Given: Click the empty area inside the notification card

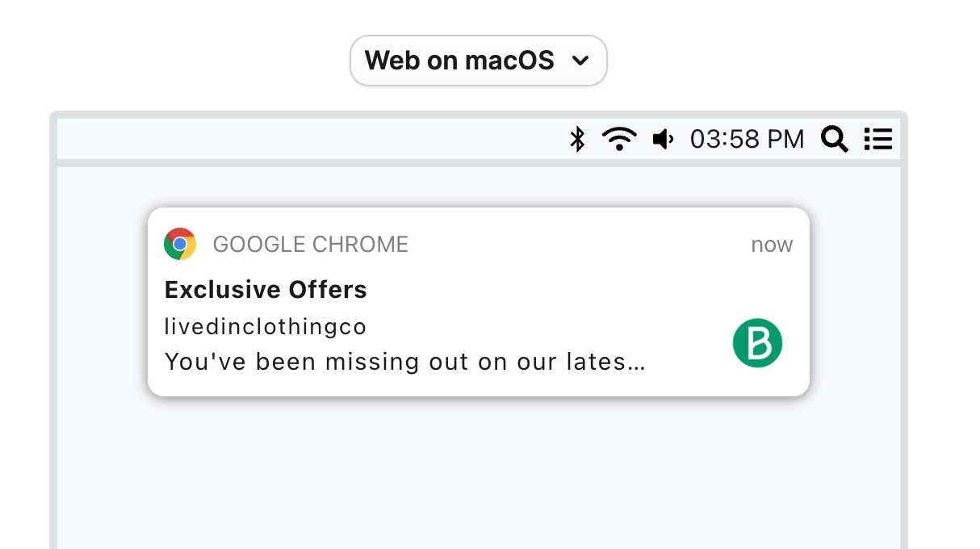Looking at the screenshot, I should (x=565, y=299).
